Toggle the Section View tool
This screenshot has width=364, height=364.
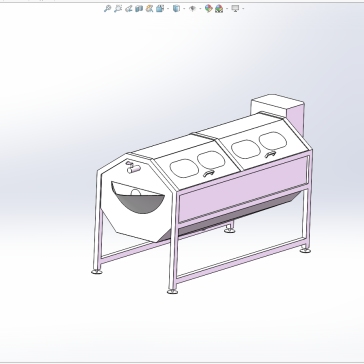(x=139, y=9)
